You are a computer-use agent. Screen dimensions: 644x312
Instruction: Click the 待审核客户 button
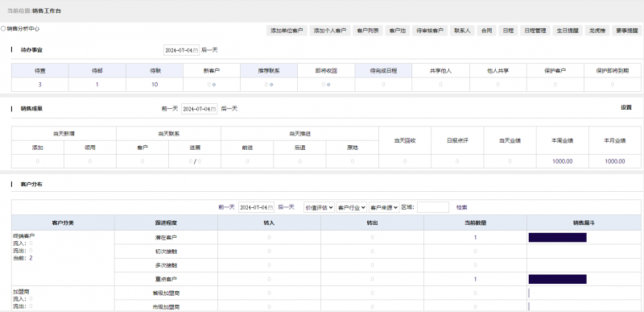[x=430, y=31]
